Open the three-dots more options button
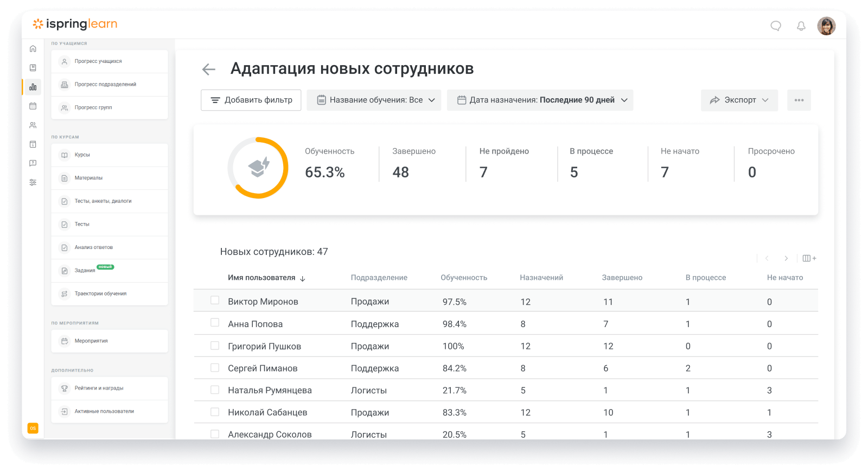Screen dimensions: 868x472 799,100
